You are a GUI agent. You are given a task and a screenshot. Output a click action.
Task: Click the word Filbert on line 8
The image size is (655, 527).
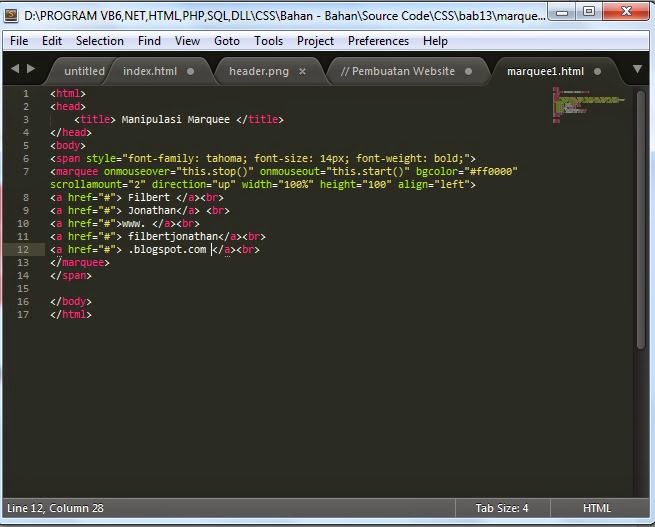click(x=149, y=198)
